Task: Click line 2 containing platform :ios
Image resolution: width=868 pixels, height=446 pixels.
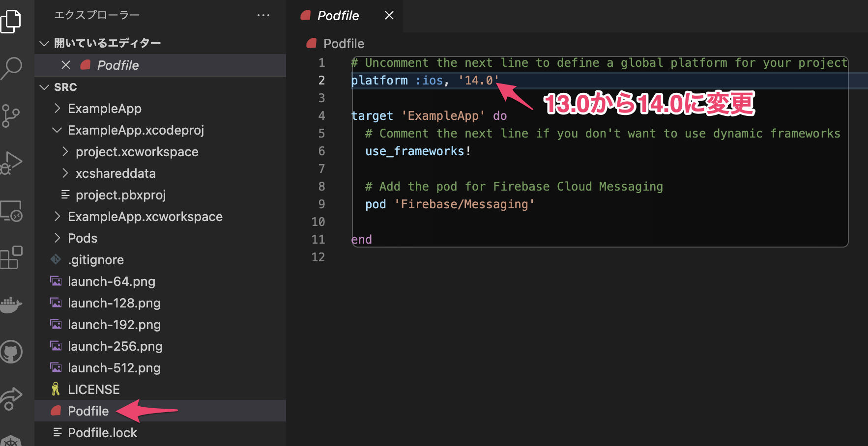Action: pyautogui.click(x=423, y=80)
